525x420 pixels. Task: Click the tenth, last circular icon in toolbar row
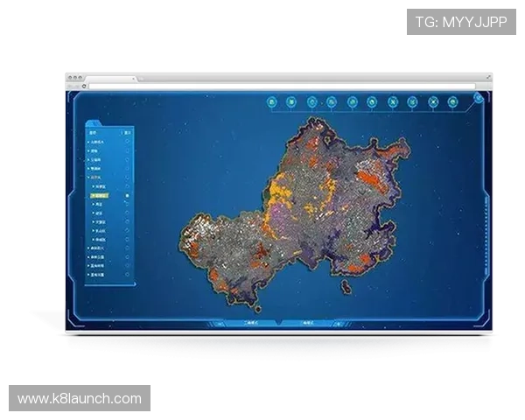tap(453, 103)
